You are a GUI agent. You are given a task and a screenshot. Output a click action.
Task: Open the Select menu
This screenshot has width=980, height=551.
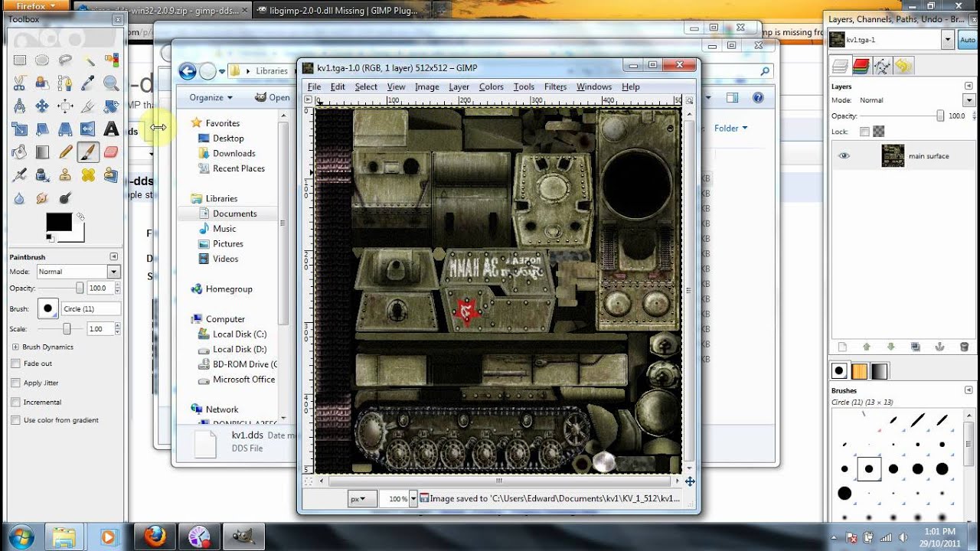pos(366,86)
